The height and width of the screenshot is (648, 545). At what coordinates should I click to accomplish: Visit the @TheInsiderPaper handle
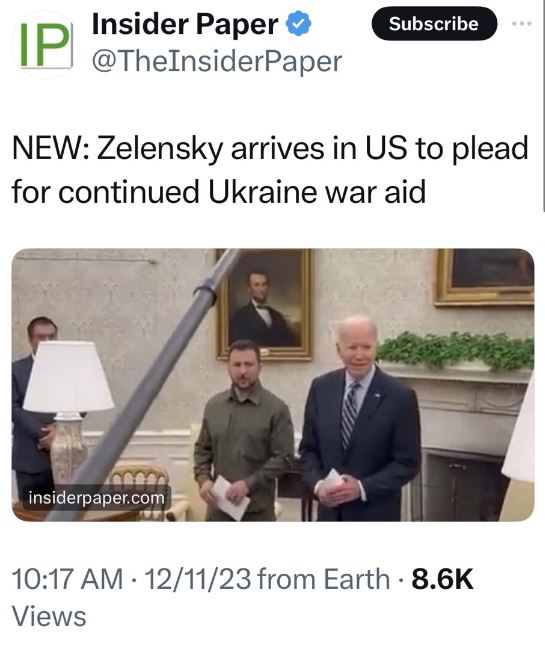pos(217,61)
